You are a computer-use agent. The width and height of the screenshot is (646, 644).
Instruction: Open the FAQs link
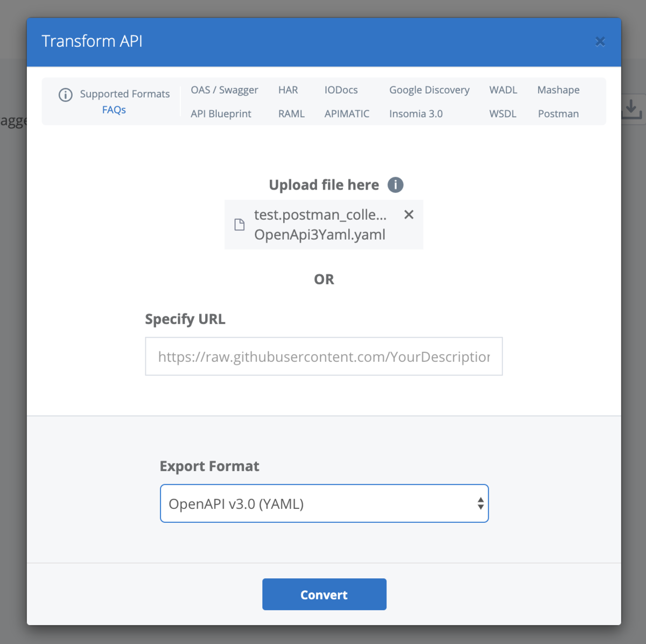point(114,109)
